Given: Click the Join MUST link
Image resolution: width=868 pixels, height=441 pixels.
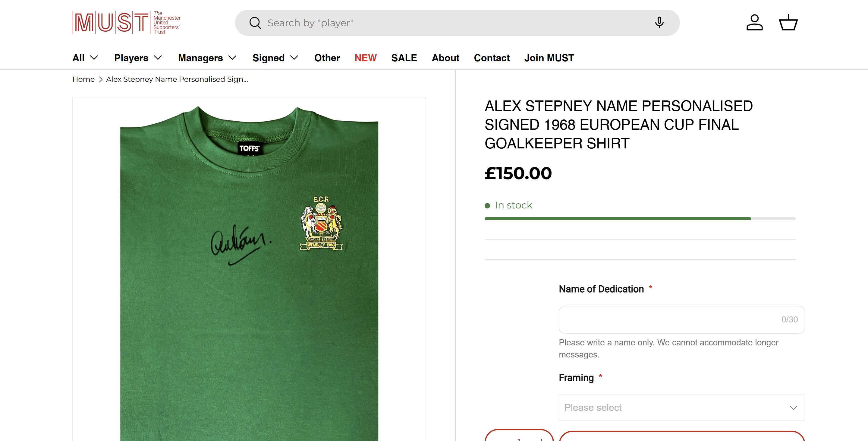Looking at the screenshot, I should (549, 58).
